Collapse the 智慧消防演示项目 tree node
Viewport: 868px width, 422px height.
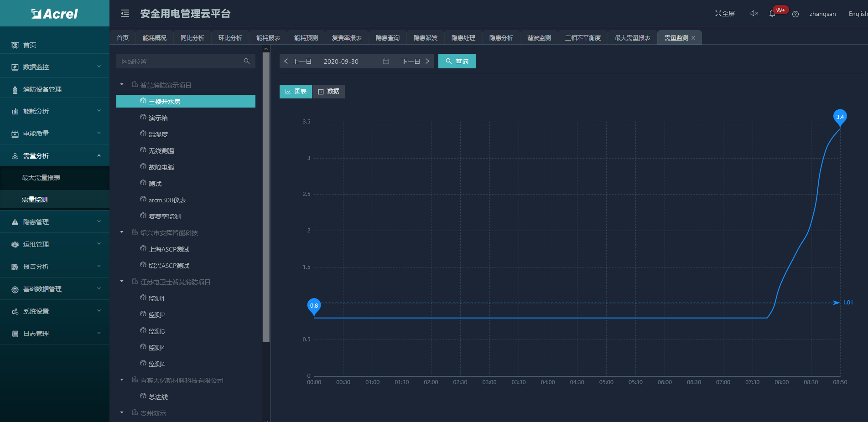point(122,85)
